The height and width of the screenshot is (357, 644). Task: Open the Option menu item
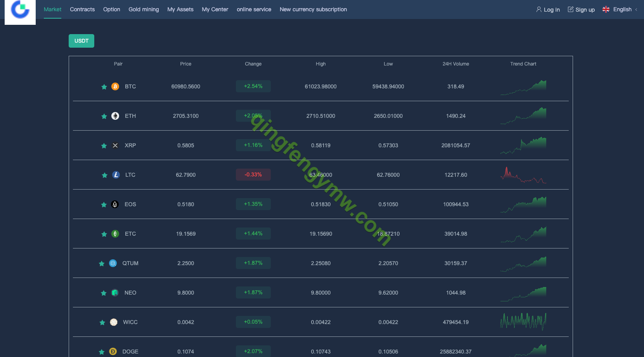point(112,9)
